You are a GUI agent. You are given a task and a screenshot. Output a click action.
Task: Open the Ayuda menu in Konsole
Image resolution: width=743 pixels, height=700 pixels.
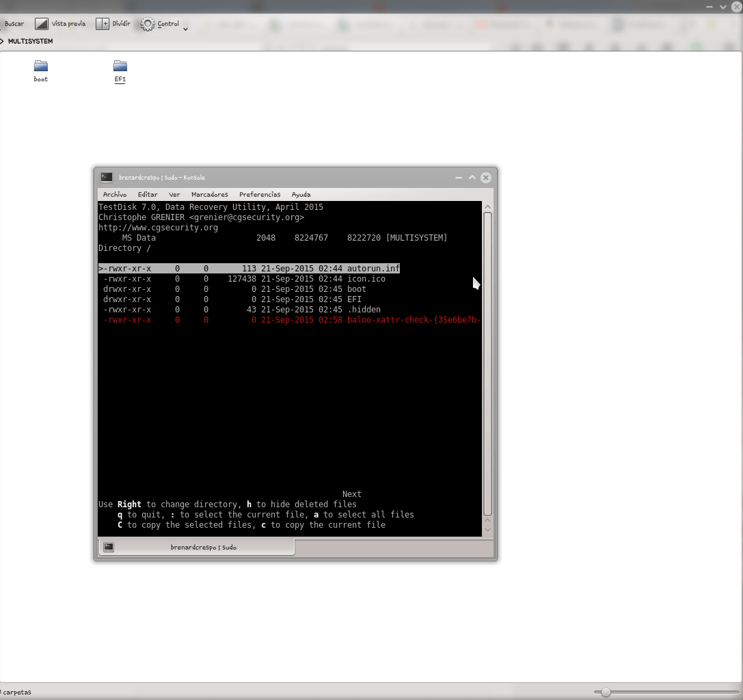tap(301, 194)
